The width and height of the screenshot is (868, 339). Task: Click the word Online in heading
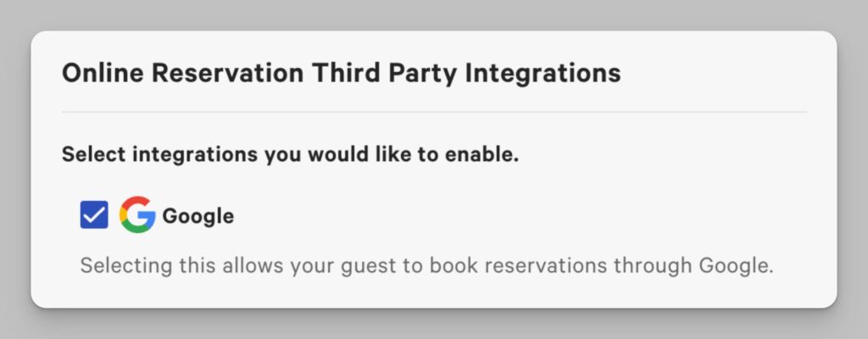click(103, 73)
